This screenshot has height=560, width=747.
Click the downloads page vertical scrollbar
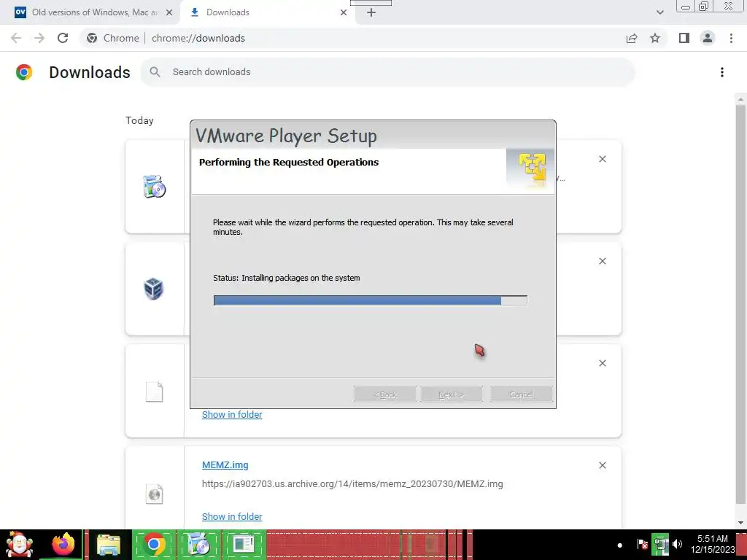coord(740,305)
